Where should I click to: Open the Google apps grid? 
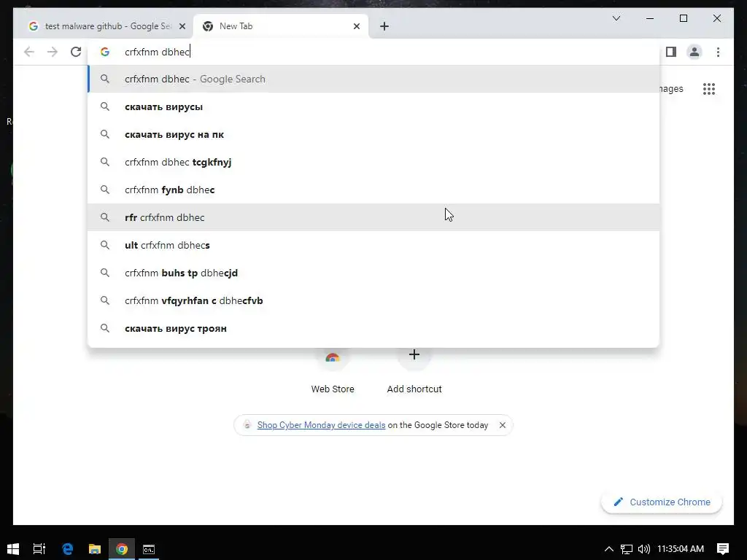point(709,88)
